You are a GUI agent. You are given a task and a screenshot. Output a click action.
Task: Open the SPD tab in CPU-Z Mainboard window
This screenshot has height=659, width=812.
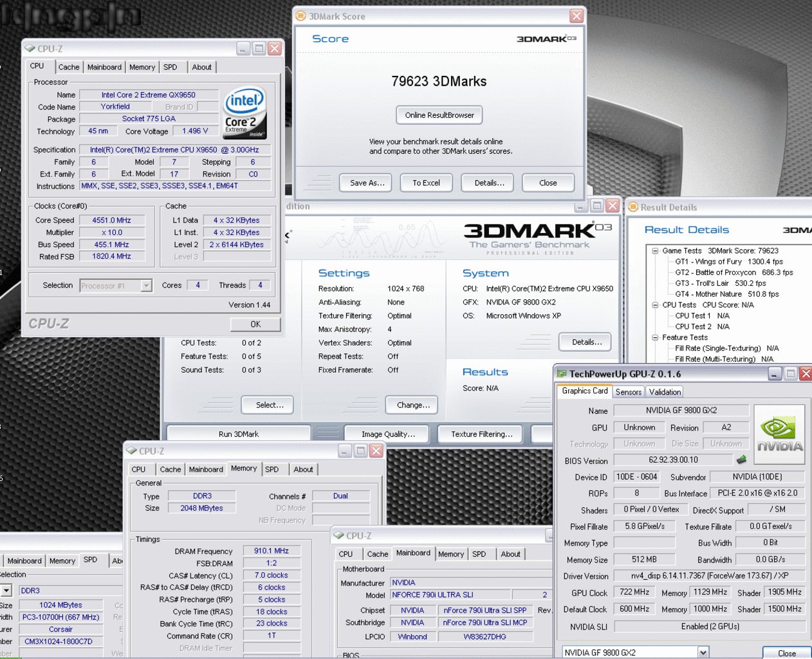(x=479, y=554)
